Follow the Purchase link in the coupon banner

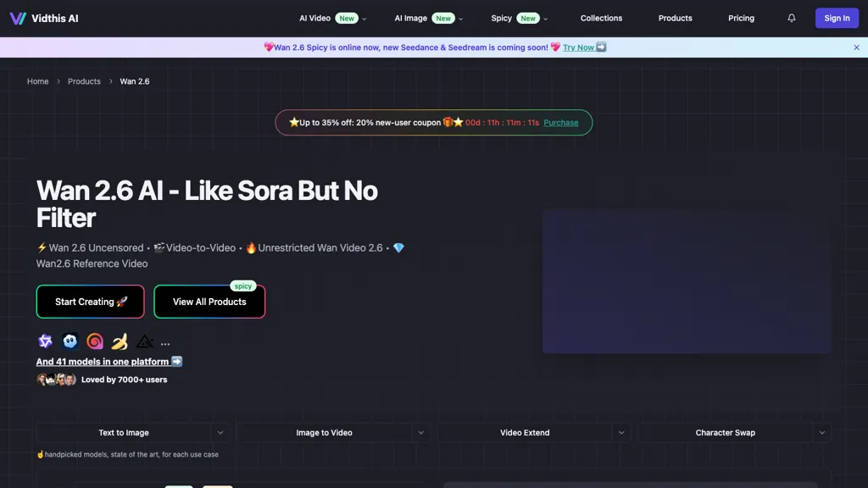click(561, 123)
